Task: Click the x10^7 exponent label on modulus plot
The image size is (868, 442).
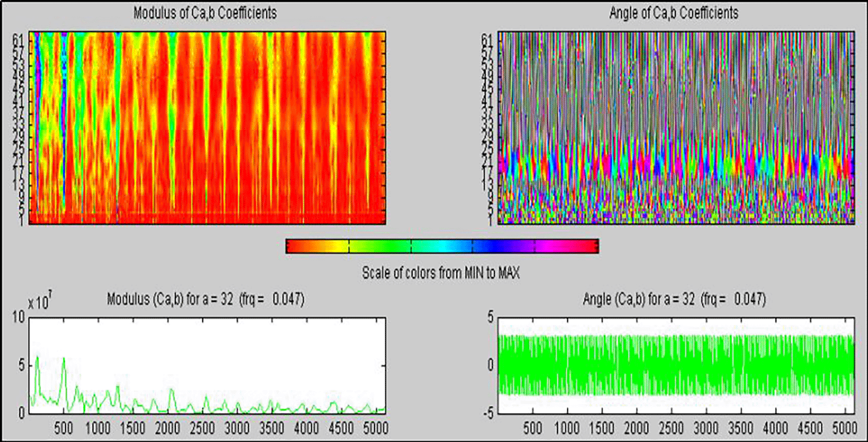Action: [x=39, y=302]
